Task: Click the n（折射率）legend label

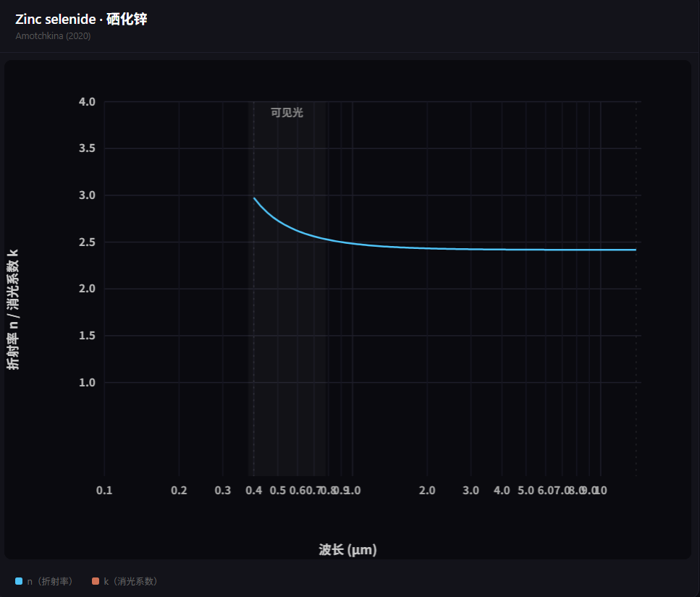Action: pyautogui.click(x=49, y=581)
